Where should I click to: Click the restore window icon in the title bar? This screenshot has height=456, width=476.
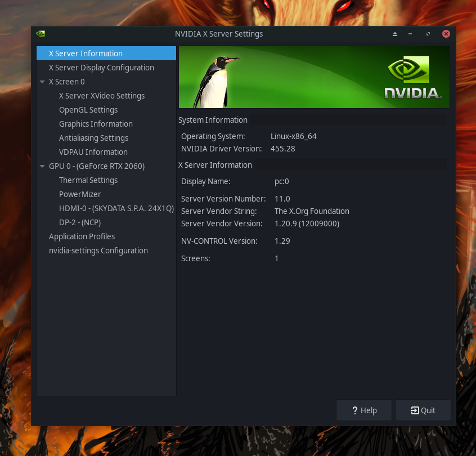(x=428, y=34)
